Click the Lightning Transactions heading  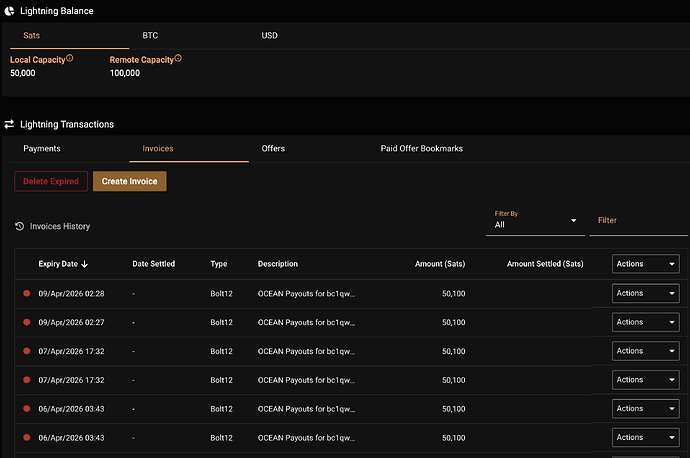(x=67, y=125)
